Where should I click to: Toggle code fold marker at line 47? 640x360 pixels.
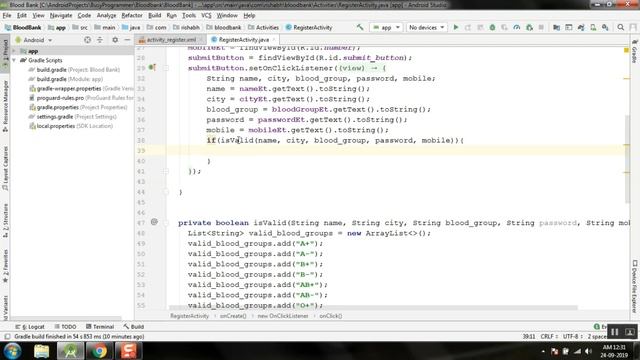(x=166, y=222)
